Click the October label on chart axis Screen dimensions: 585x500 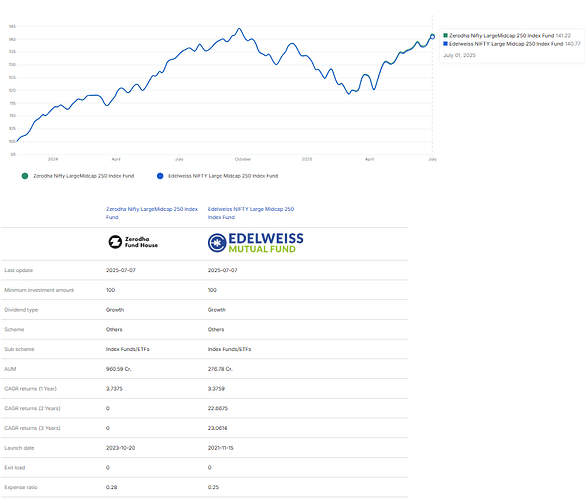click(x=243, y=159)
